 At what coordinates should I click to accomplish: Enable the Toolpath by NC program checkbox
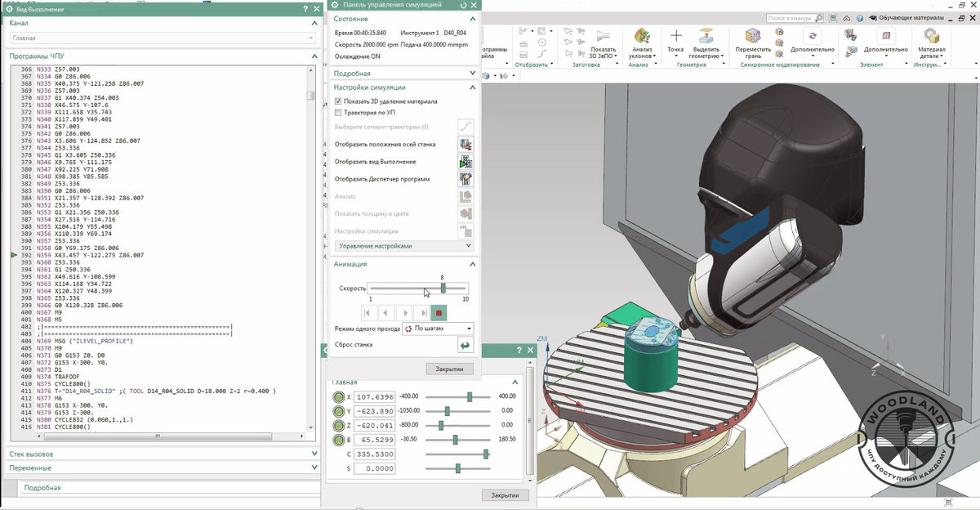point(338,113)
